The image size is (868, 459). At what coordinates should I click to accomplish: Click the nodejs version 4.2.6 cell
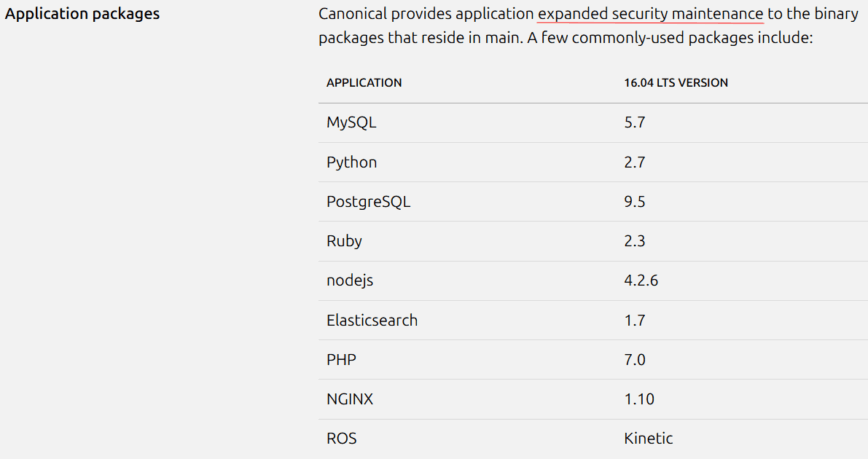640,281
